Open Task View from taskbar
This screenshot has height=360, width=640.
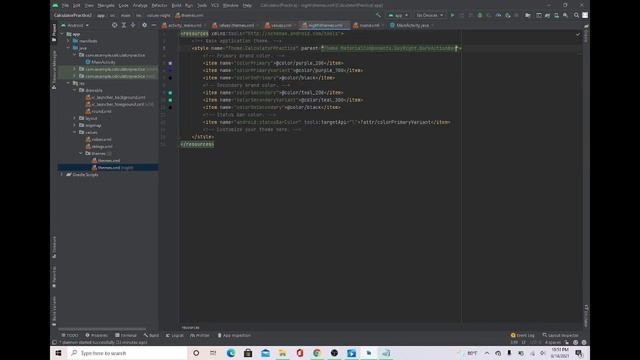click(x=213, y=353)
